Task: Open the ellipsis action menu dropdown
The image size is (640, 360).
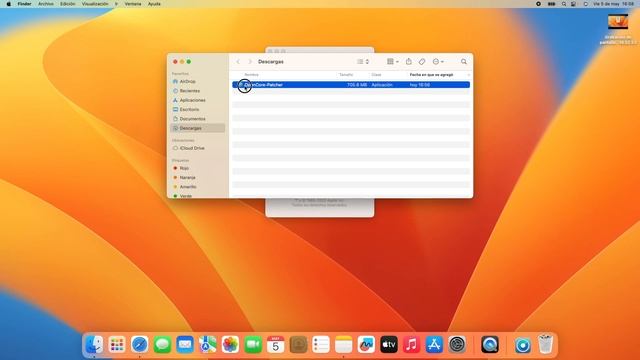Action: click(438, 62)
